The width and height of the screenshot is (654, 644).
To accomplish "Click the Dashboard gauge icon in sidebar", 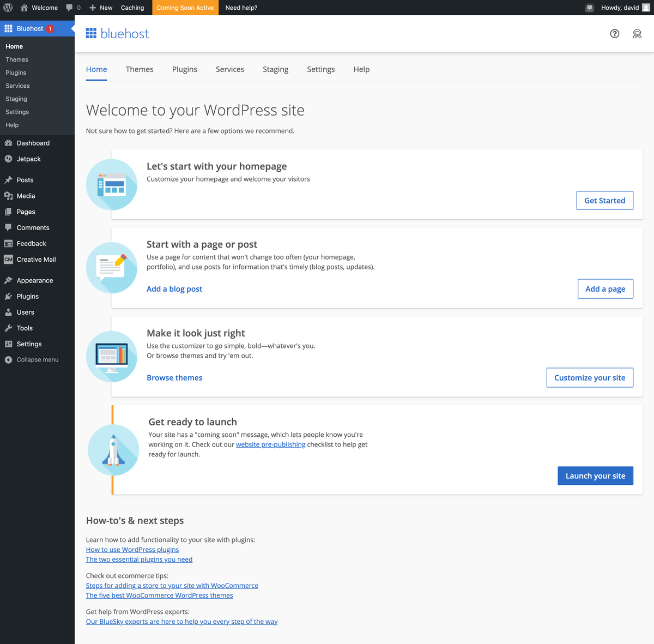I will click(x=8, y=143).
